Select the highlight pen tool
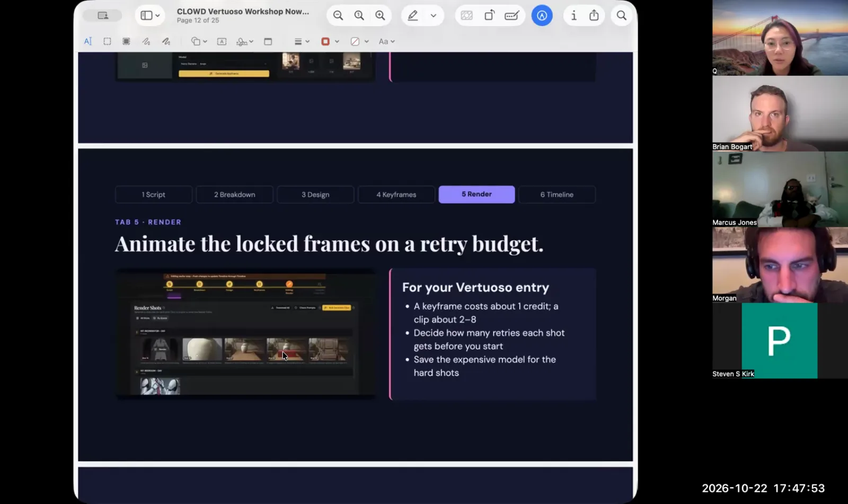This screenshot has height=504, width=848. (x=413, y=15)
